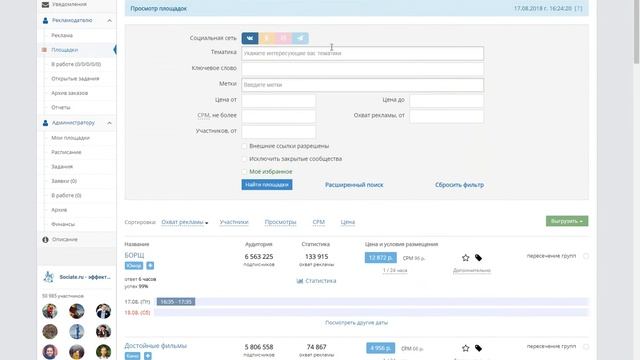Click first member avatar in group widget
This screenshot has width=640, height=360.
[50, 311]
